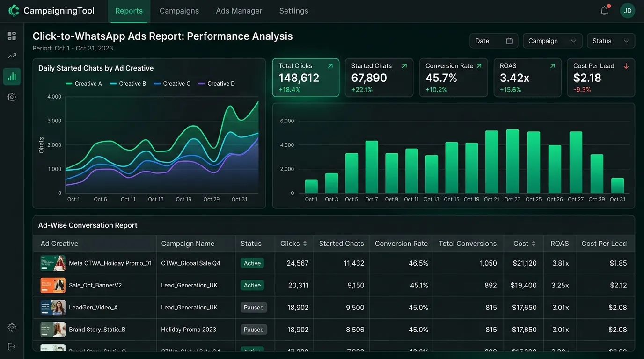
Task: Click the upper gear icon in sidebar
Action: (12, 97)
